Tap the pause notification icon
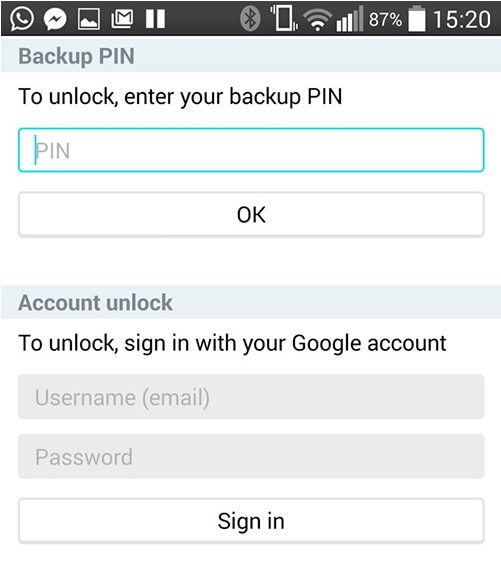Viewport: 501px width, 567px height. pyautogui.click(x=155, y=18)
